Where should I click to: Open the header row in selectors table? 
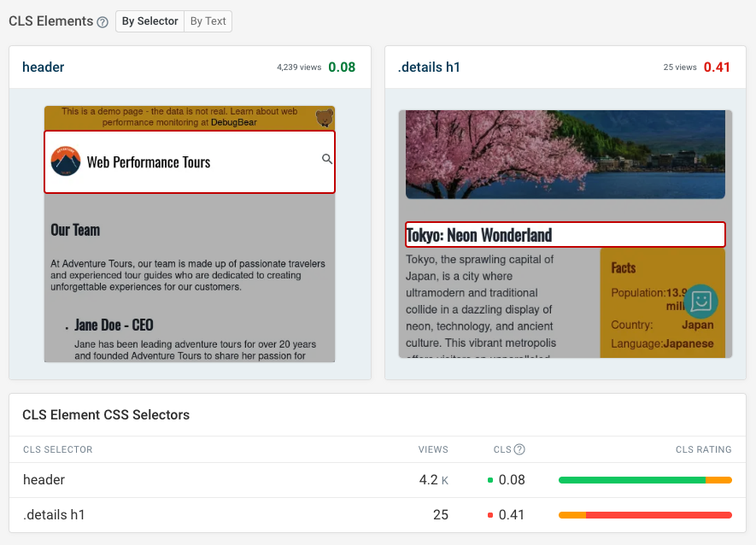[378, 480]
